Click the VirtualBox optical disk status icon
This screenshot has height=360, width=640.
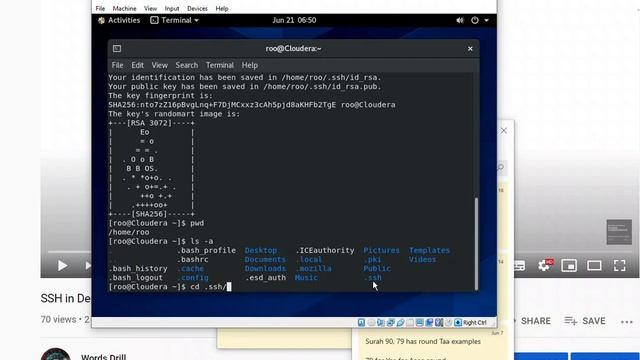click(x=371, y=323)
